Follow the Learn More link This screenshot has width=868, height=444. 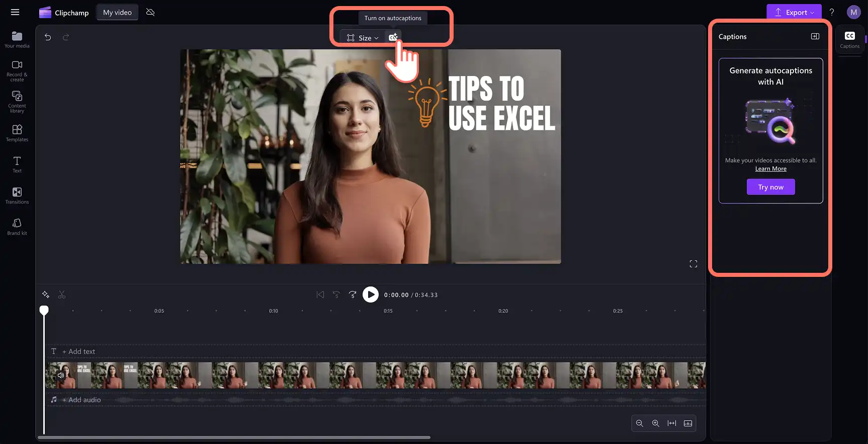(x=771, y=169)
